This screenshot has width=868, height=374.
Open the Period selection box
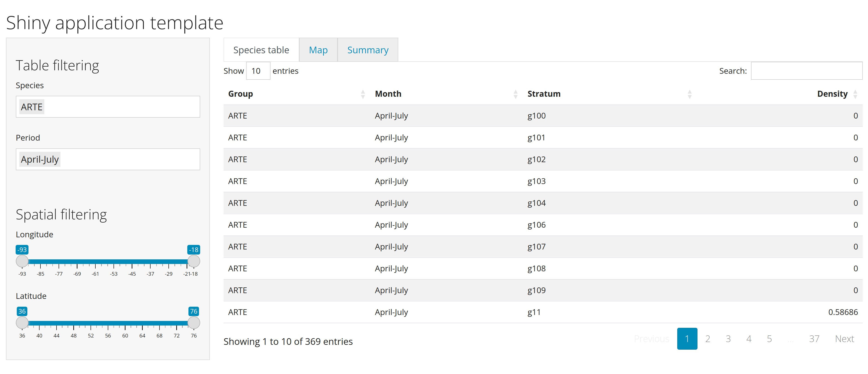(108, 159)
